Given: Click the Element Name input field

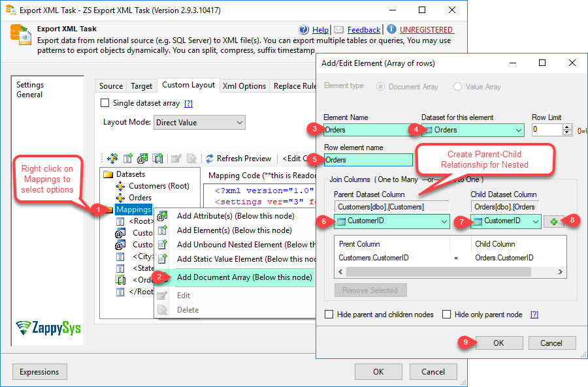Looking at the screenshot, I should (368, 130).
